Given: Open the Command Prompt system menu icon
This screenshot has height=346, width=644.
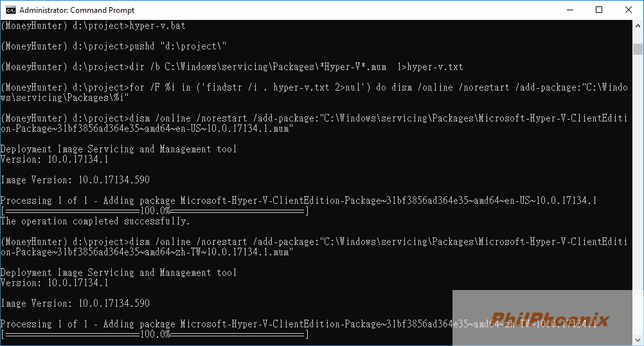Looking at the screenshot, I should pos(10,10).
